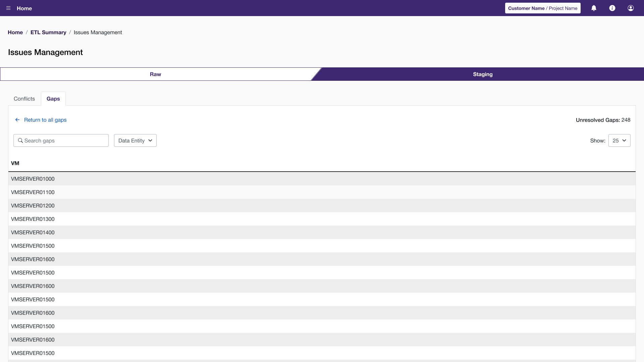Switch to the Raw stage
The image size is (644, 362).
(155, 74)
